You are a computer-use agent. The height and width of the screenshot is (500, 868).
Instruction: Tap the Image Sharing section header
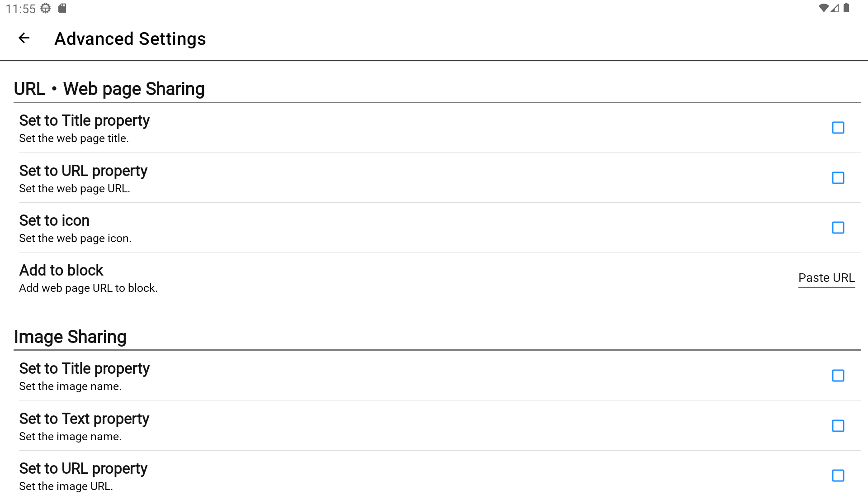(x=70, y=337)
